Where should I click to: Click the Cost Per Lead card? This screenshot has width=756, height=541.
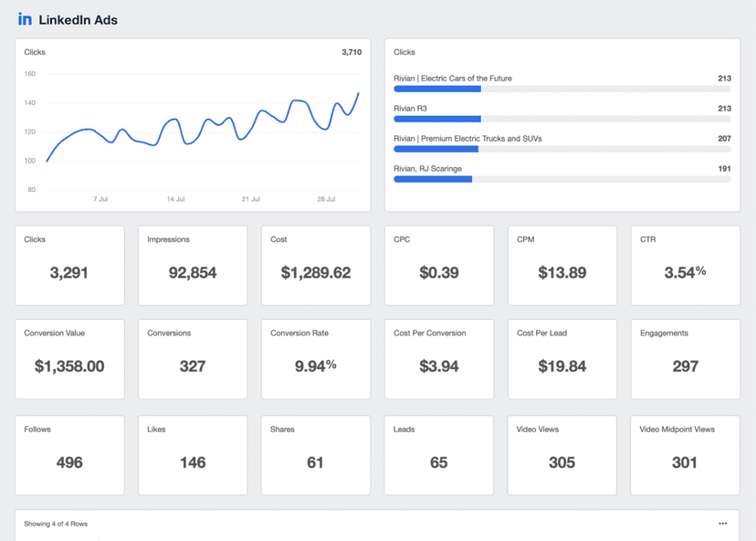point(562,358)
